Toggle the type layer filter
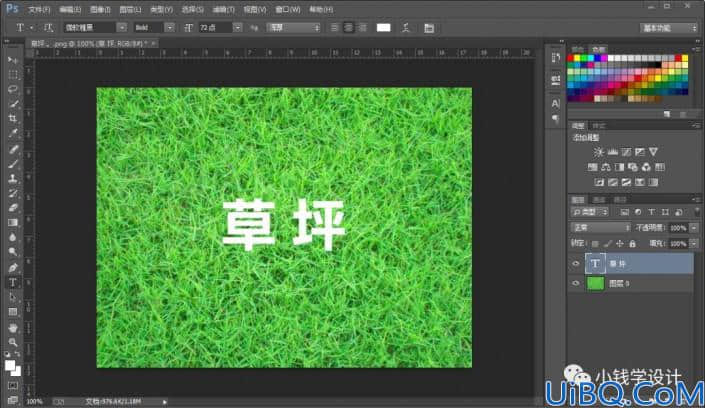The height and width of the screenshot is (408, 705). pos(651,212)
